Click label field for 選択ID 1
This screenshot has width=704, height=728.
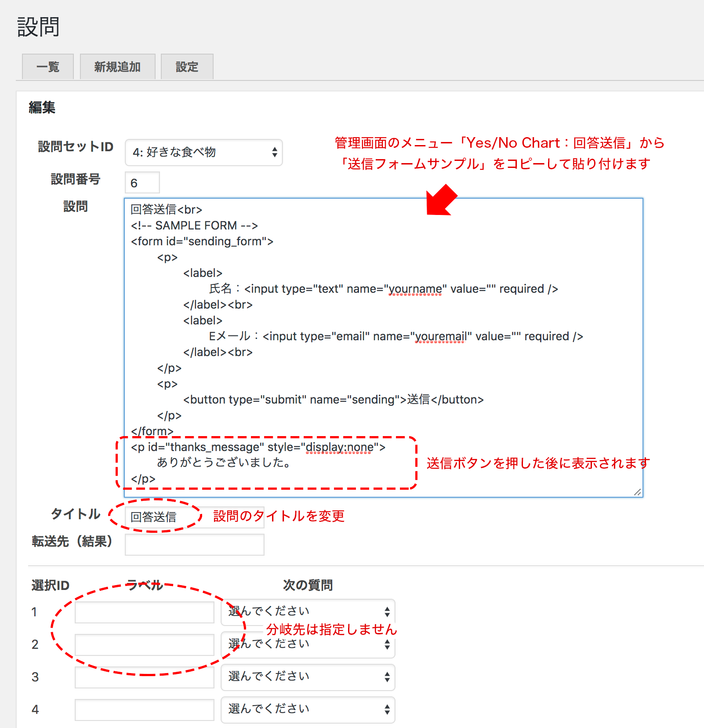click(144, 612)
